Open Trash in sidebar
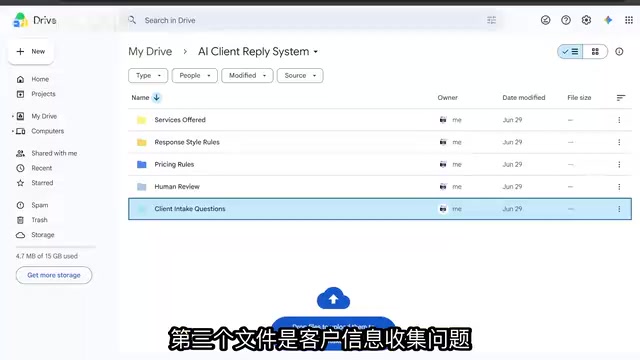The image size is (640, 360). tap(39, 220)
